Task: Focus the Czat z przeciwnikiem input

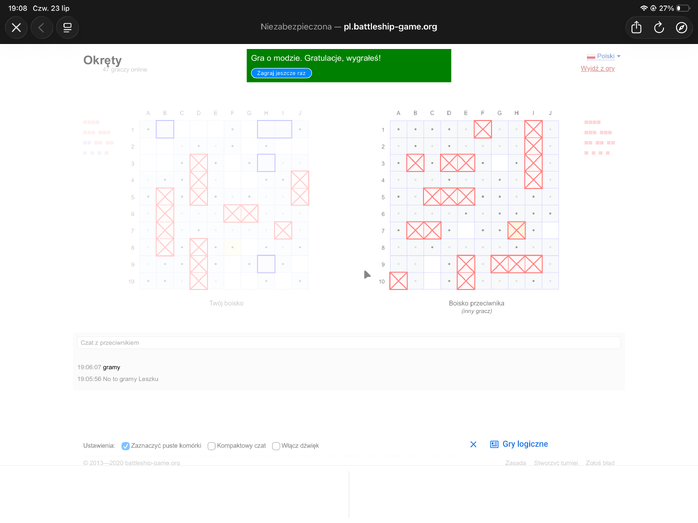Action: 349,343
